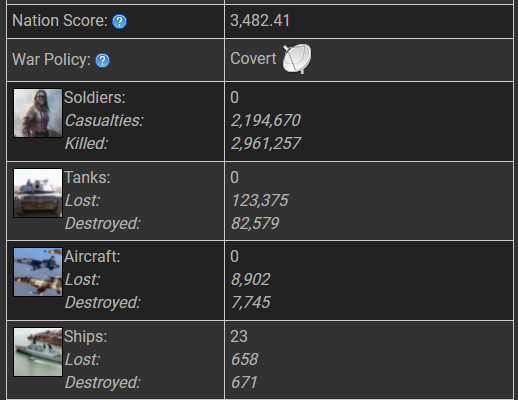Click the Nation Score label
This screenshot has height=400, width=518.
click(x=60, y=21)
